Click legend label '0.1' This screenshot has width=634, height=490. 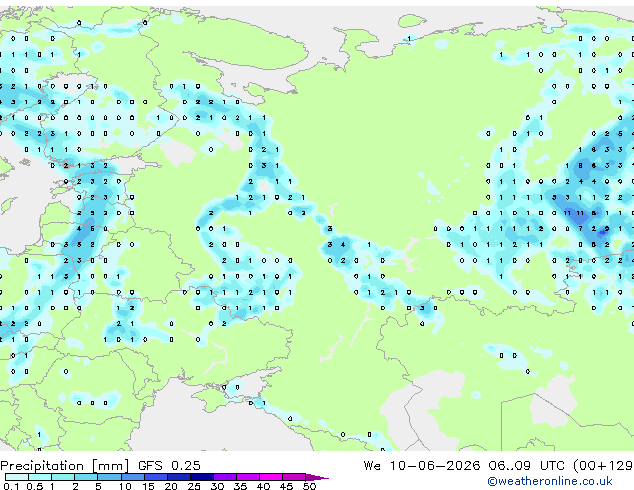12,486
